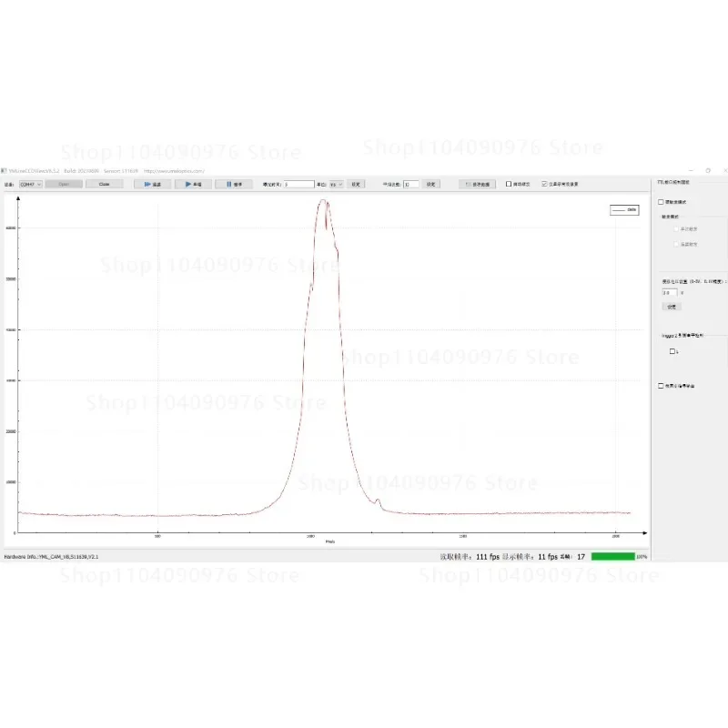Click the data legend box on the chart
This screenshot has height=728, width=728.
624,210
